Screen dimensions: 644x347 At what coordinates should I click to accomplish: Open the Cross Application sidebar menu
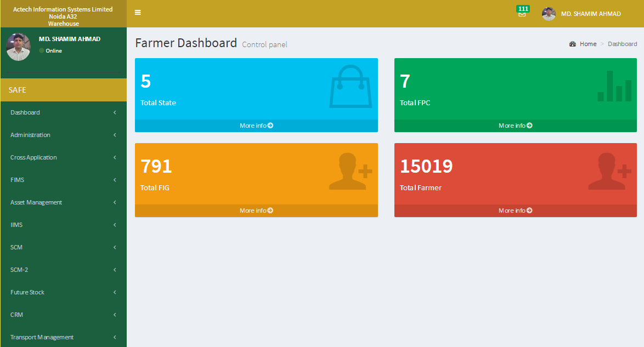pyautogui.click(x=64, y=157)
